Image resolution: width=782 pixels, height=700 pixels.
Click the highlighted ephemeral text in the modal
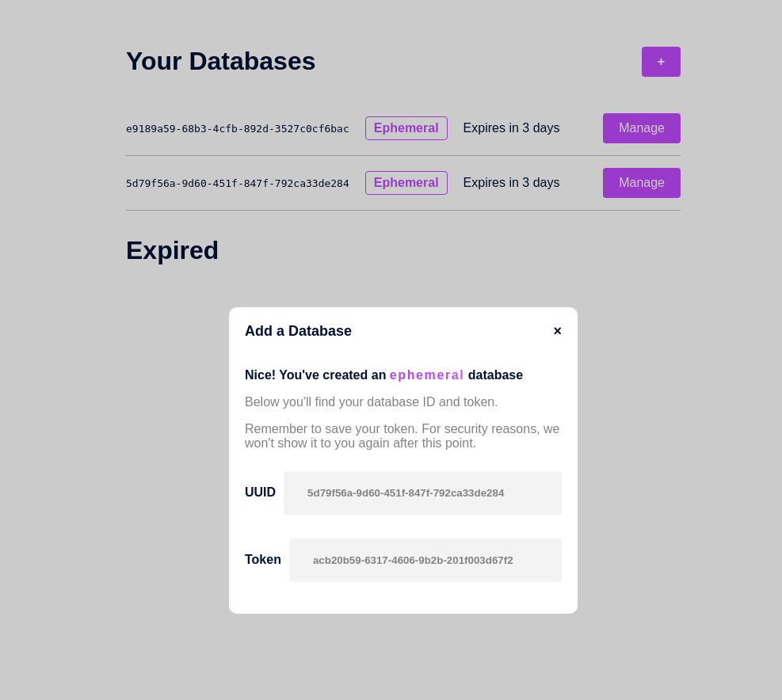tap(427, 375)
